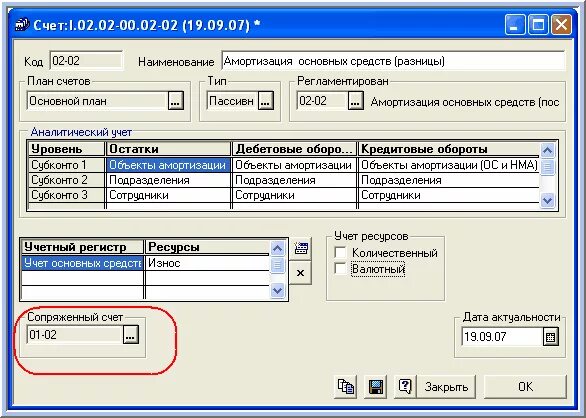The height and width of the screenshot is (418, 586).
Task: Click analytic table scroll up arrow
Action: 548,150
